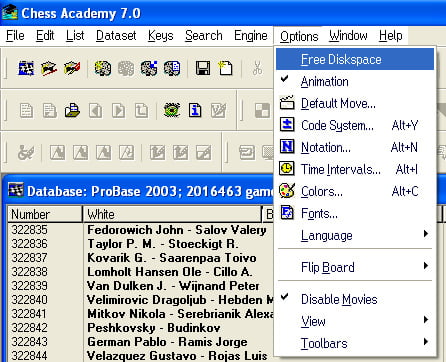Open Default Move... settings
The image size is (446, 362).
[355, 103]
